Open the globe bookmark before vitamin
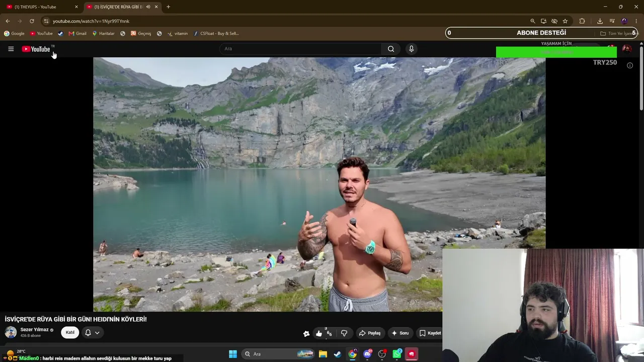The image size is (644, 362). coord(159,34)
